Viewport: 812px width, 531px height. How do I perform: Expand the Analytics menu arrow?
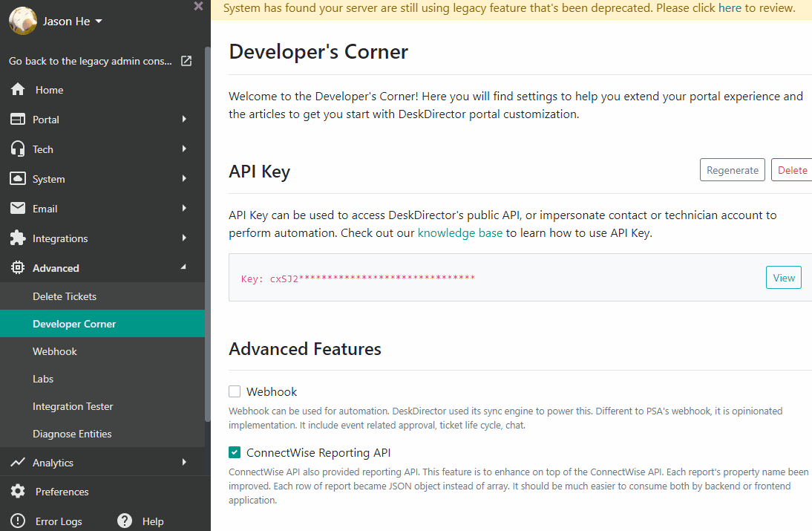coord(184,462)
